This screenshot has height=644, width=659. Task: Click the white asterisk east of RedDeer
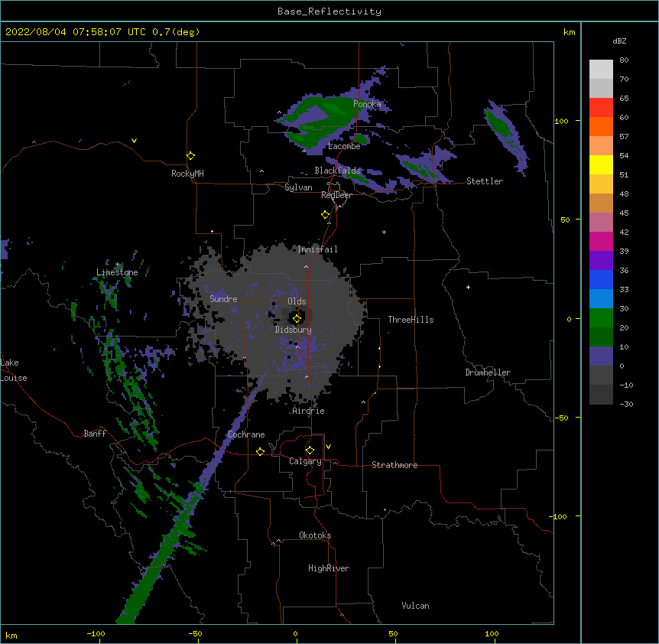(384, 232)
